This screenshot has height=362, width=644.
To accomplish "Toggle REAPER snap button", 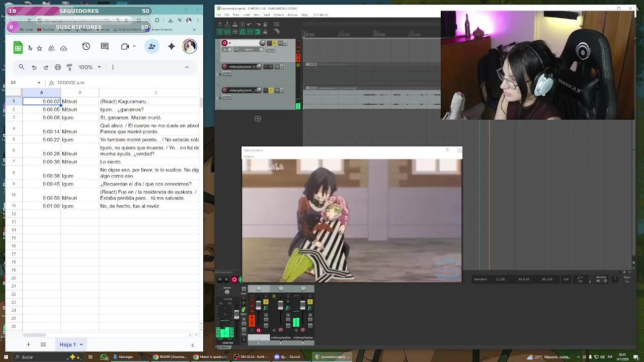I will [258, 32].
